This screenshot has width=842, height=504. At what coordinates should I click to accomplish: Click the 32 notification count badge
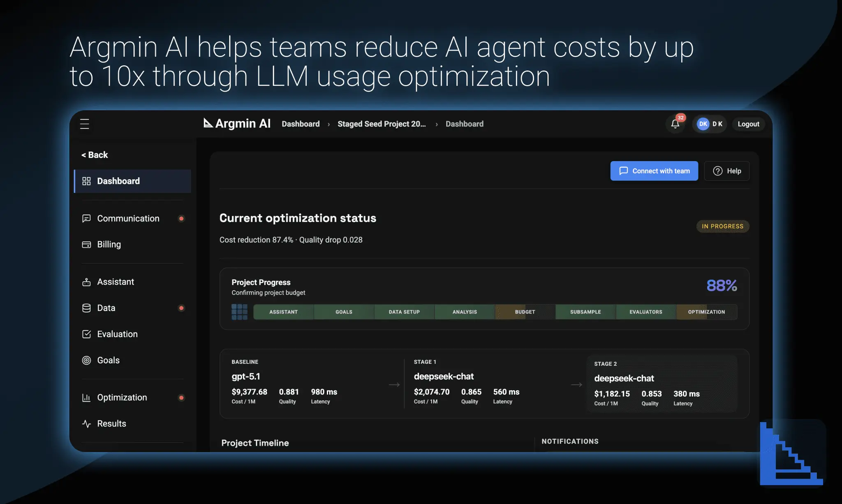681,118
